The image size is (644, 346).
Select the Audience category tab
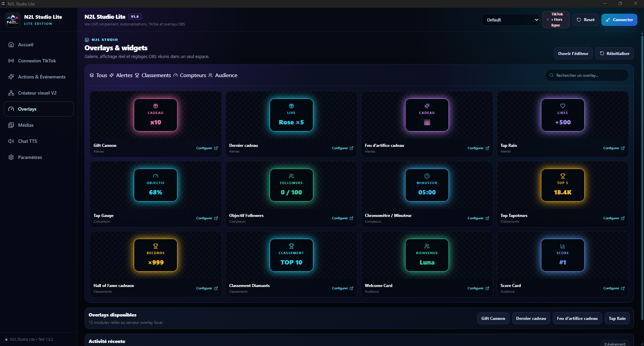tap(223, 75)
